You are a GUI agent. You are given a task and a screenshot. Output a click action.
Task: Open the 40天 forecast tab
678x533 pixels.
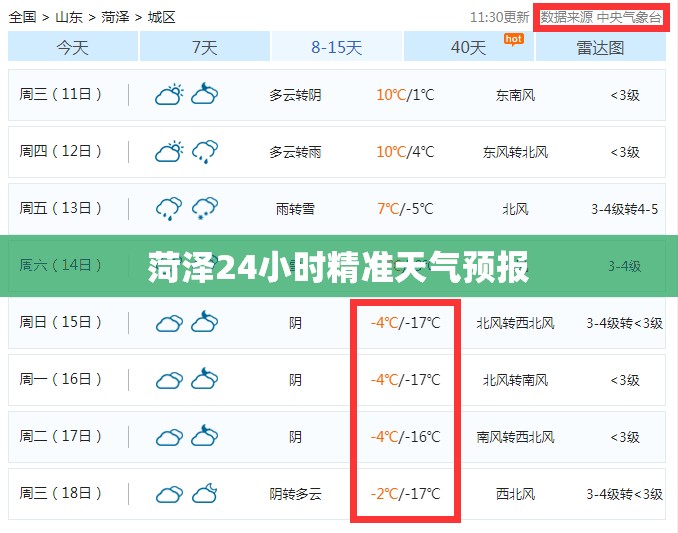click(469, 47)
